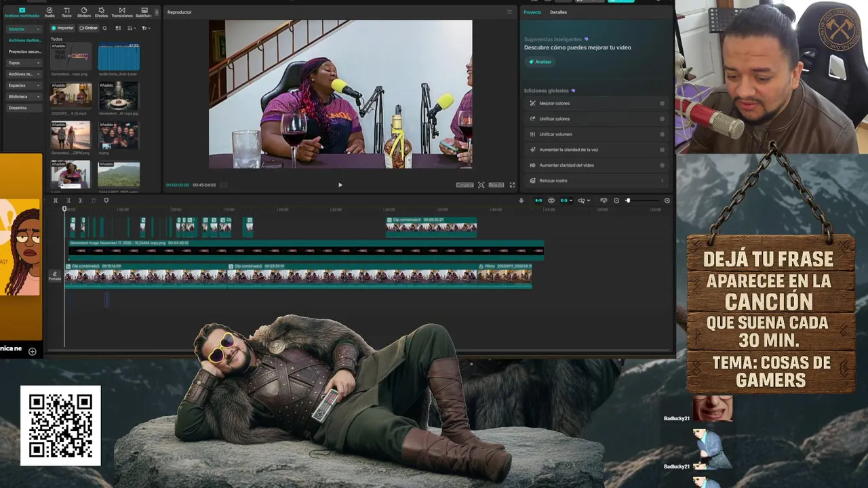The height and width of the screenshot is (488, 868).
Task: Switch media grid view layout
Action: click(118, 28)
